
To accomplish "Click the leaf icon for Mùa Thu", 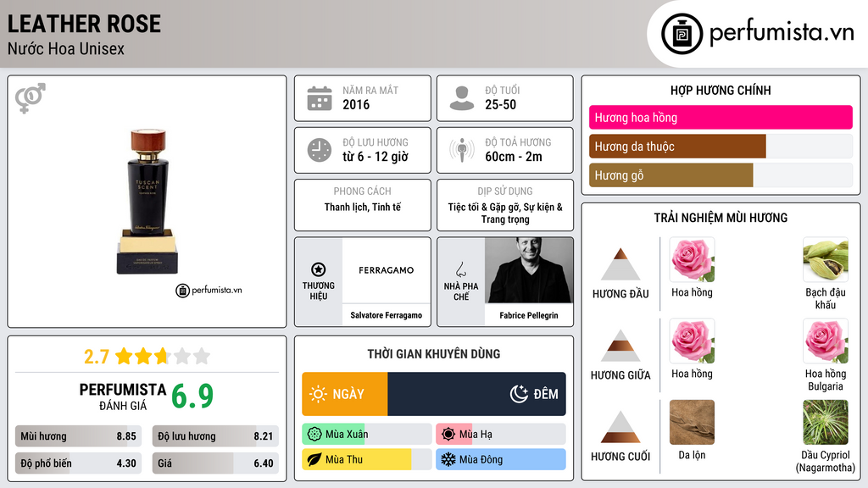I will pos(314,460).
